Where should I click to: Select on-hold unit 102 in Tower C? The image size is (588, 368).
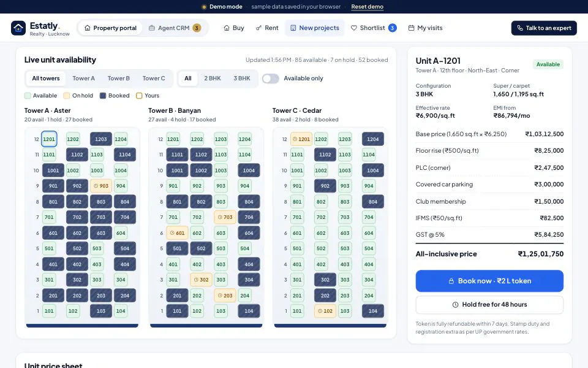click(x=325, y=311)
